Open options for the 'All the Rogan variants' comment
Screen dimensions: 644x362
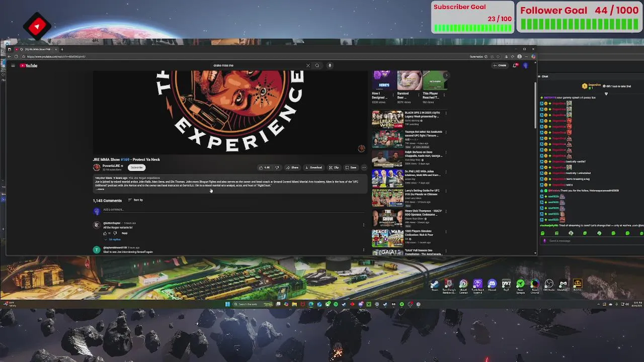click(364, 225)
